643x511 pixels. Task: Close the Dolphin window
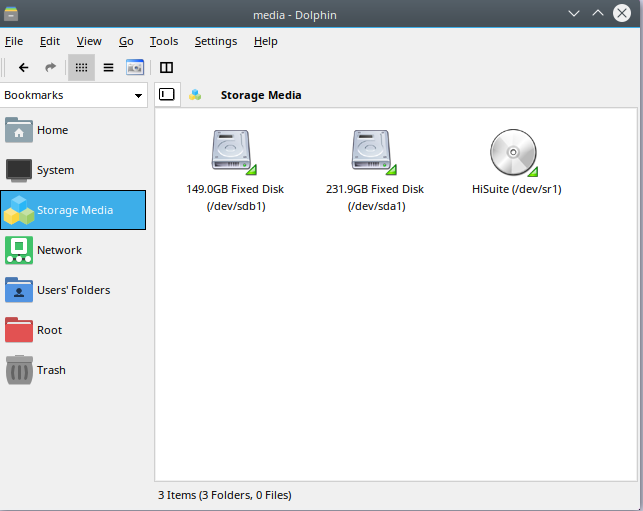[622, 14]
